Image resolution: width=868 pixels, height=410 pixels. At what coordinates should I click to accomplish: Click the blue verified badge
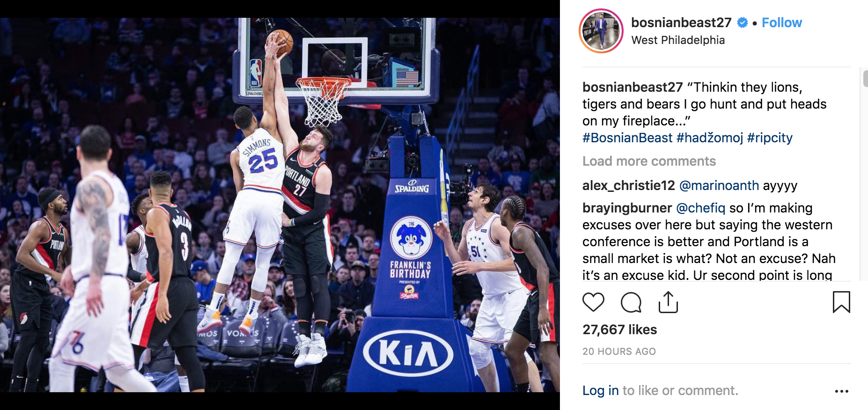click(x=743, y=22)
